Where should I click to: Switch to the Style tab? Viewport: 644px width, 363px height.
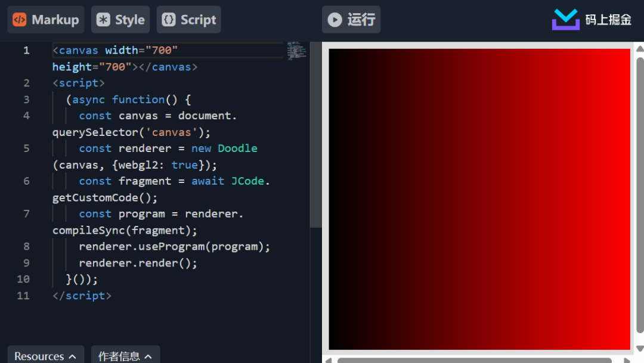click(120, 20)
